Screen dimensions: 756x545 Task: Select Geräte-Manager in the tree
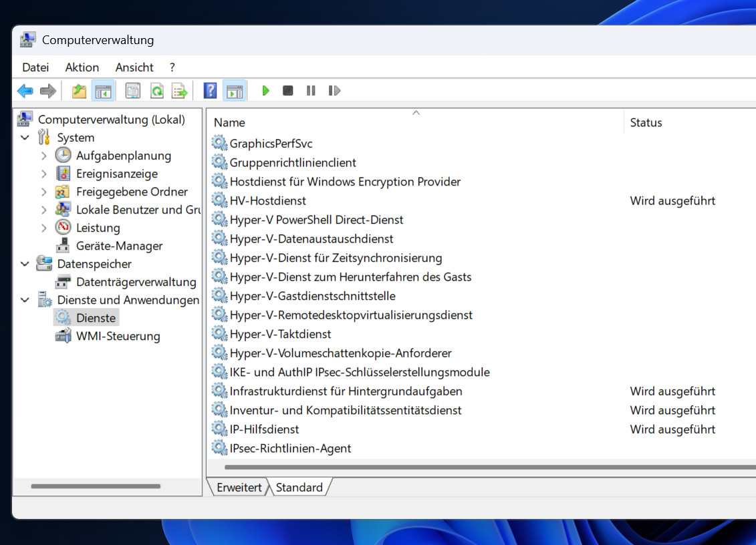tap(119, 246)
